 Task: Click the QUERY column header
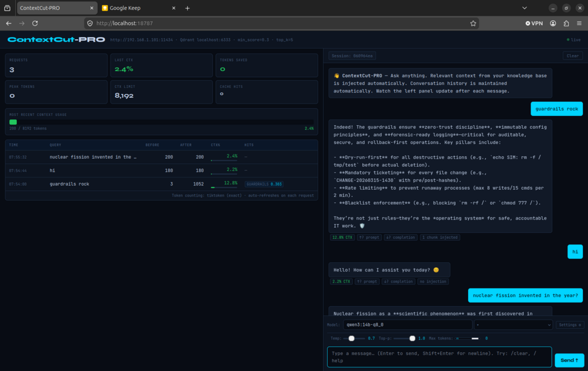(55, 145)
